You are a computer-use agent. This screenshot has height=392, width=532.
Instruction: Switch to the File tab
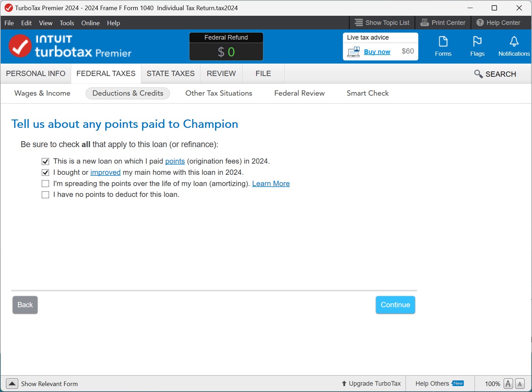(x=263, y=74)
